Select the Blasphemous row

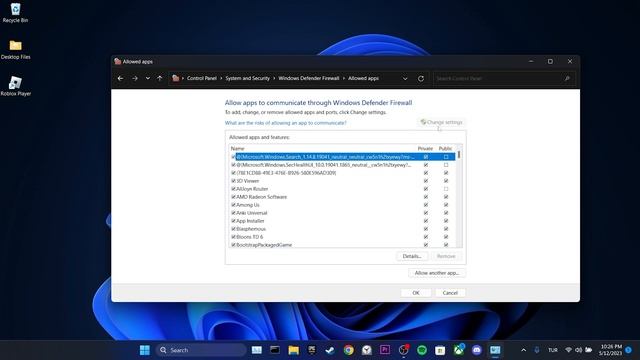pyautogui.click(x=343, y=229)
